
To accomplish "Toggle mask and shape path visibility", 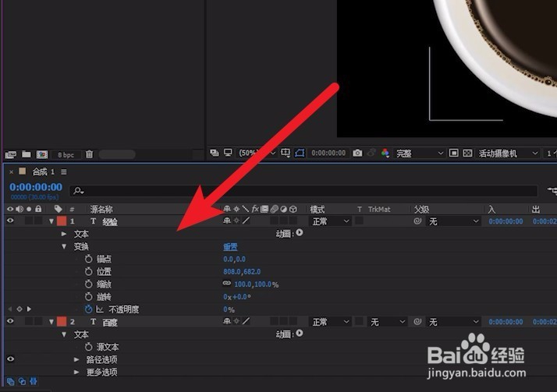I will tap(300, 153).
